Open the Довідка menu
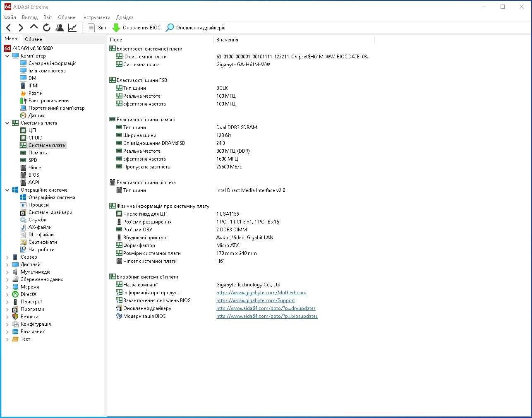 point(125,17)
